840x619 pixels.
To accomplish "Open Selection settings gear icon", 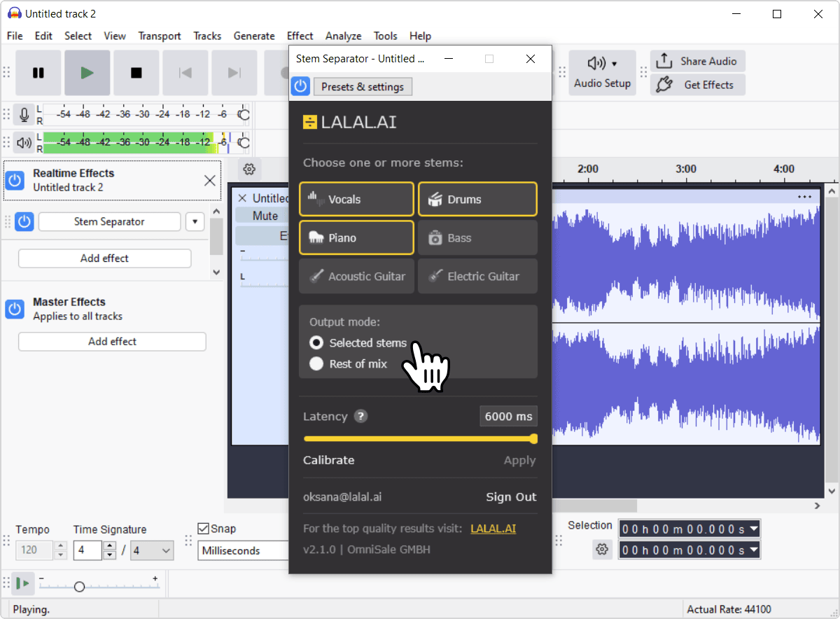I will (x=602, y=550).
